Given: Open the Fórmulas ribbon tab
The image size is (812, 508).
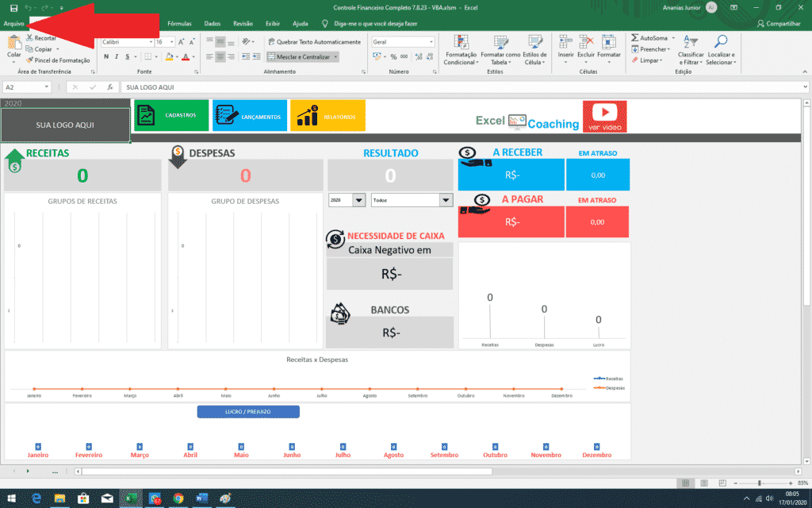Looking at the screenshot, I should click(x=180, y=24).
